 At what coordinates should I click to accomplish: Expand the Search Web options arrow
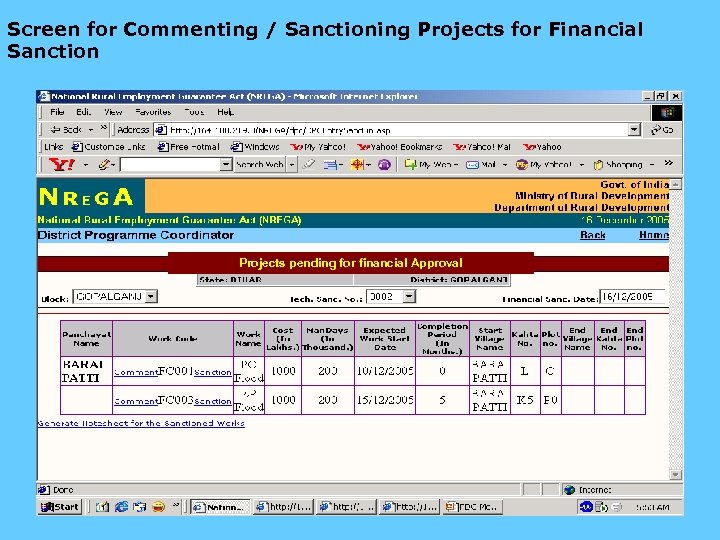point(292,164)
